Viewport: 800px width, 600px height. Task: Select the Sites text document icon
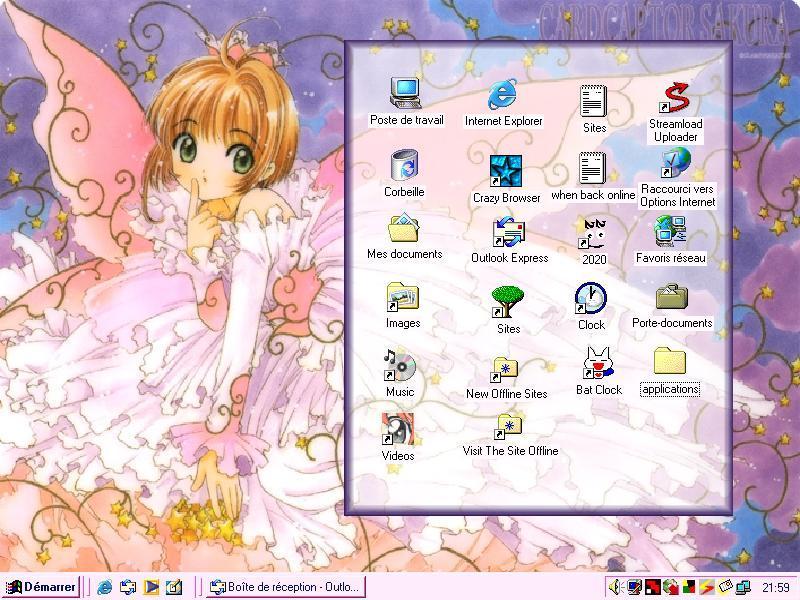click(594, 109)
